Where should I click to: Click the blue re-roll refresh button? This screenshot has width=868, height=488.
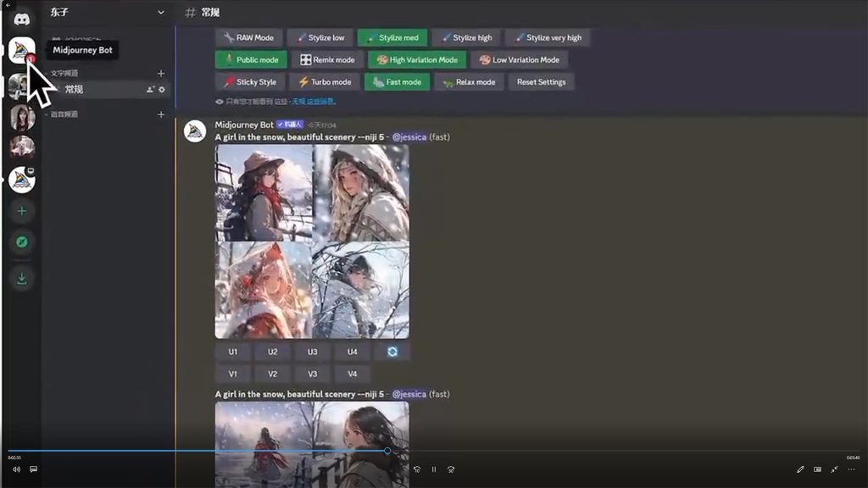tap(392, 352)
